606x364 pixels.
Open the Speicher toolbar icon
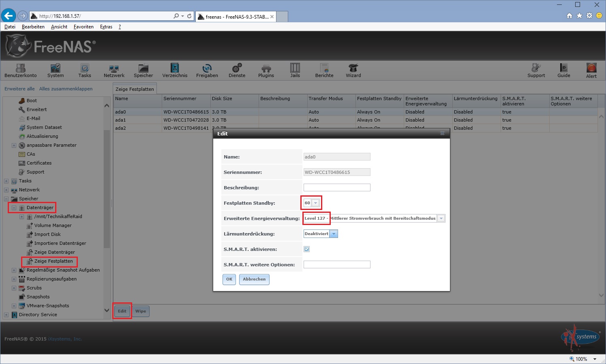(x=143, y=71)
